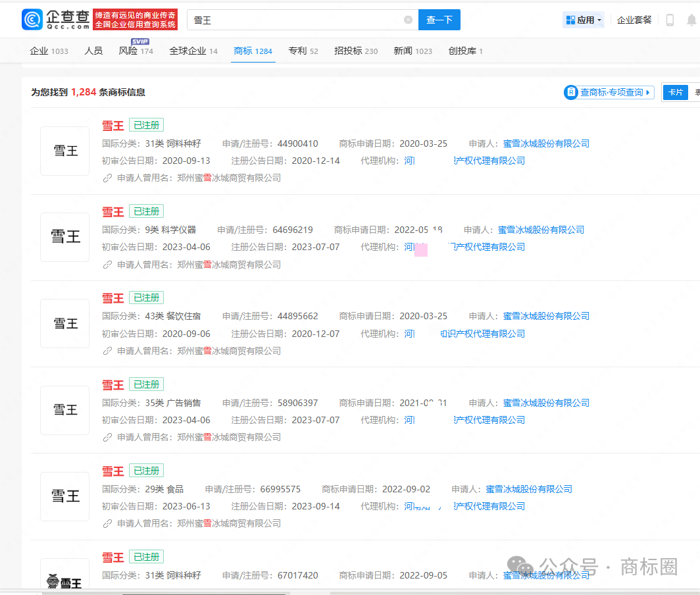Click the R trademark icon beside 查商标
The width and height of the screenshot is (700, 595).
pos(571,92)
